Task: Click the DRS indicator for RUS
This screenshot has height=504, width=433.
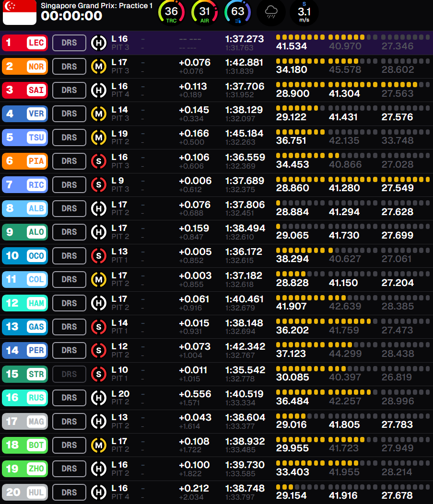Action: point(69,398)
